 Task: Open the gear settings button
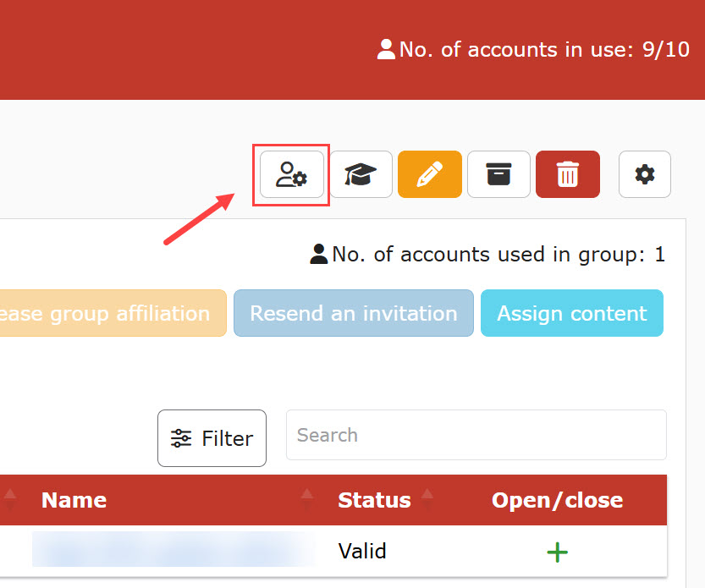point(644,174)
